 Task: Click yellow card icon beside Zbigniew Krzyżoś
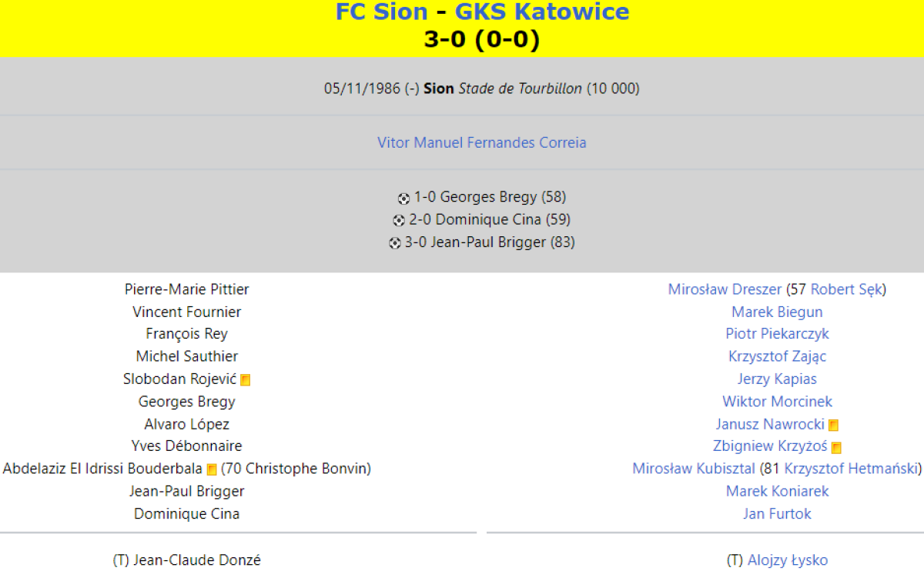[836, 447]
